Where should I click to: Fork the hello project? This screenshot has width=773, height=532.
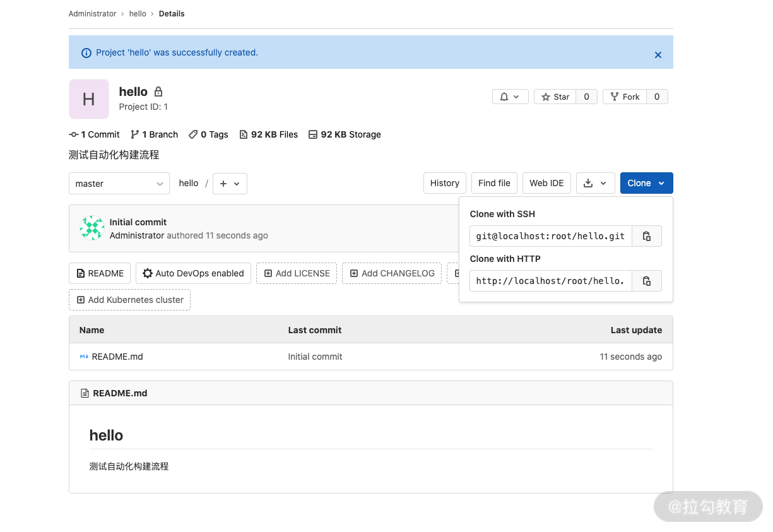pyautogui.click(x=625, y=97)
